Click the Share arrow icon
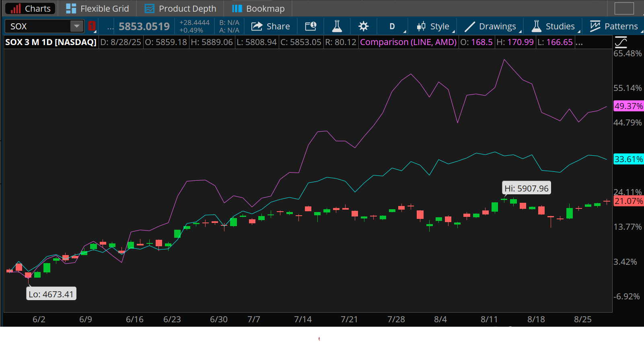644x342 pixels. click(x=257, y=26)
